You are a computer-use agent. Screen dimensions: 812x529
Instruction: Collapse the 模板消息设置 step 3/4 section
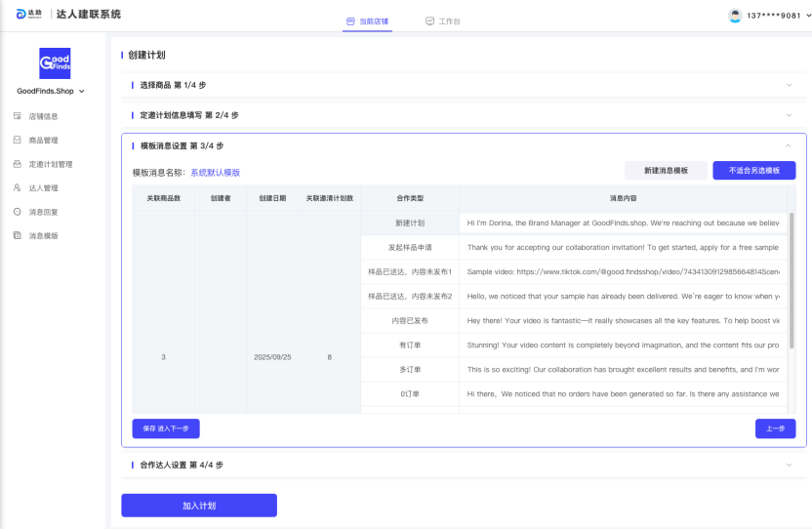pos(789,145)
